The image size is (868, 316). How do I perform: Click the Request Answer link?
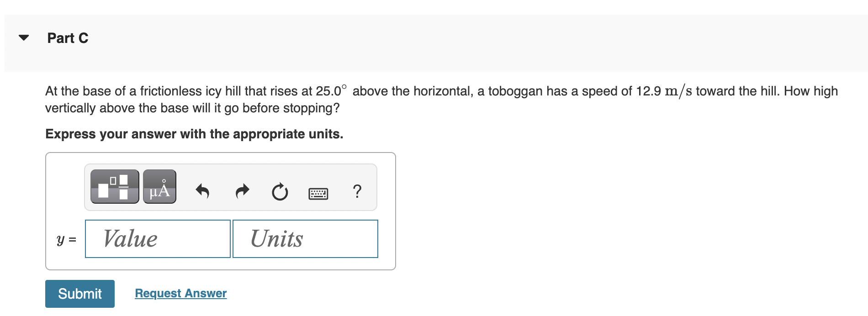[x=180, y=293]
